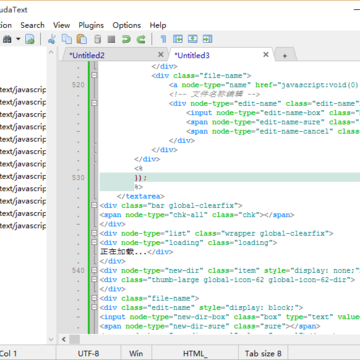Toggle the panel icon with the right arrow
Image resolution: width=360 pixels, height=360 pixels.
[207, 39]
